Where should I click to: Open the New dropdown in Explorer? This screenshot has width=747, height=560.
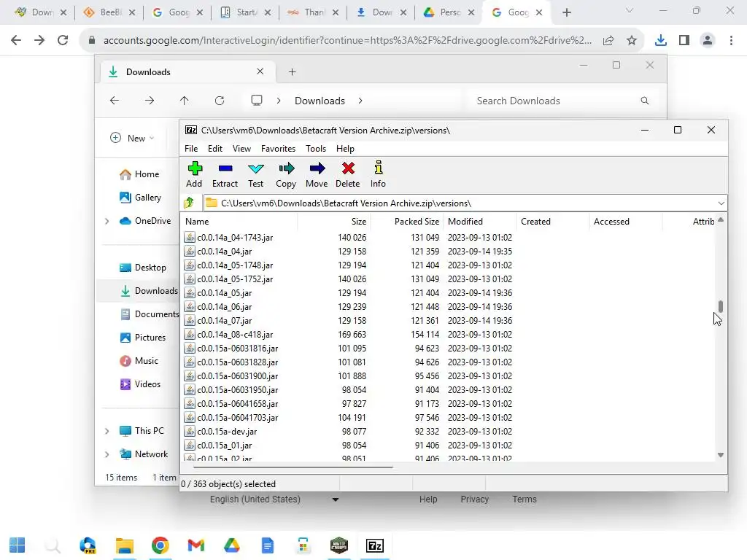pyautogui.click(x=133, y=138)
